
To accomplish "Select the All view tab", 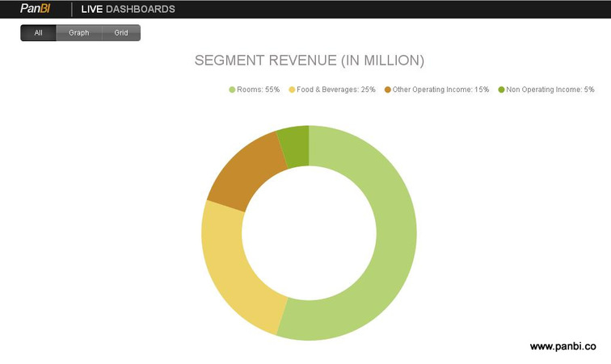I will point(38,33).
